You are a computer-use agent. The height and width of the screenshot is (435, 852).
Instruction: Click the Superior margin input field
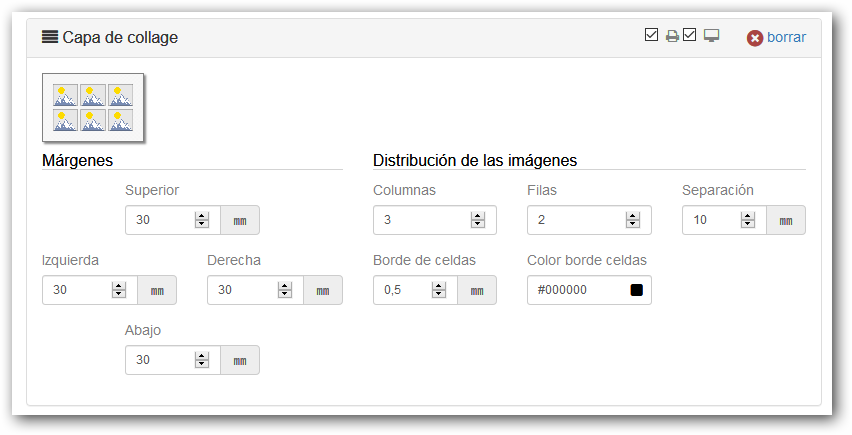[x=173, y=220]
